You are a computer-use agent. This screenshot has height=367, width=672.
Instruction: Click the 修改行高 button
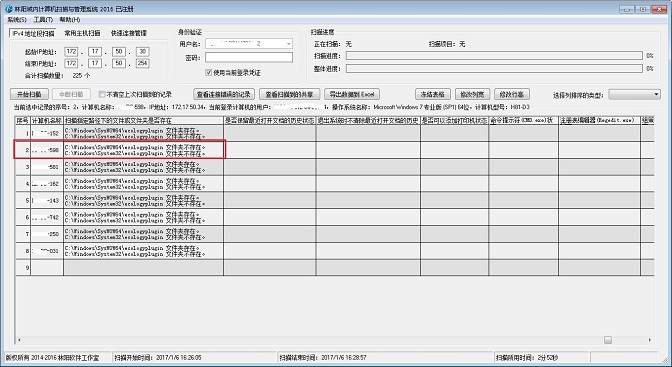point(512,94)
